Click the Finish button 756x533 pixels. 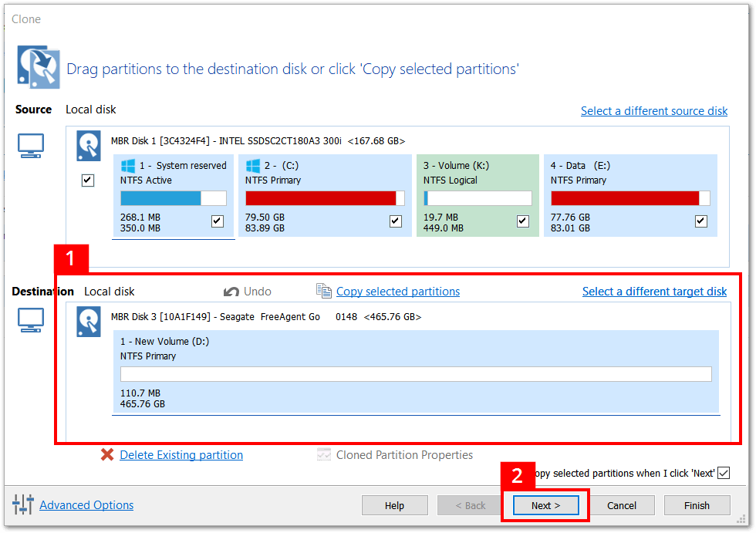tap(697, 505)
